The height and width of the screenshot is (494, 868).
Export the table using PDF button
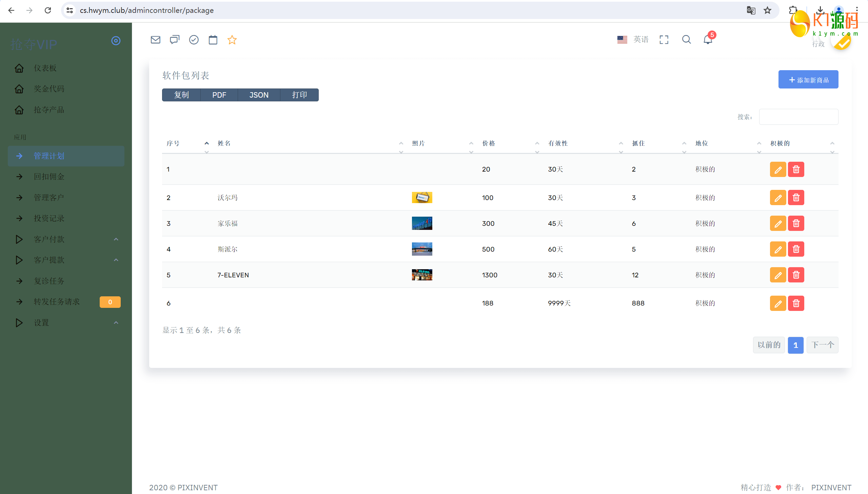point(219,95)
